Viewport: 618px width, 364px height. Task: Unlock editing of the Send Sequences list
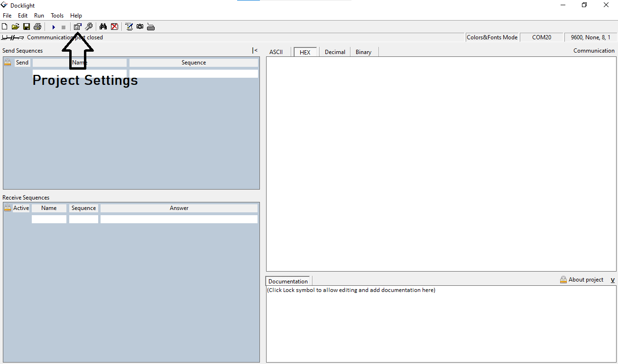point(7,62)
